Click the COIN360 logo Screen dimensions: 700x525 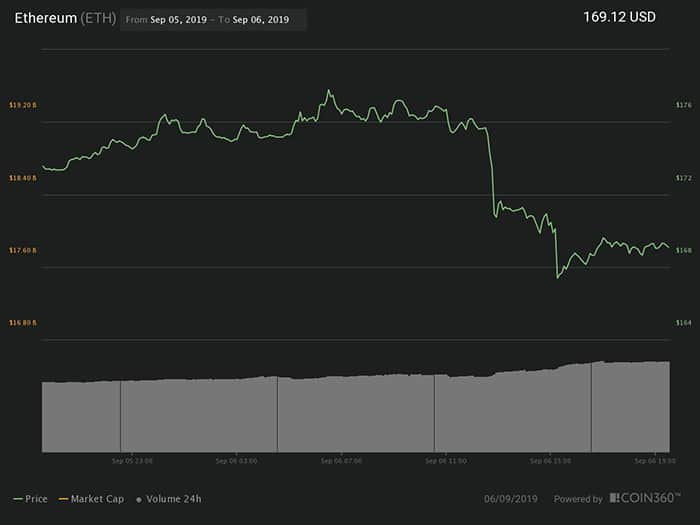[648, 498]
